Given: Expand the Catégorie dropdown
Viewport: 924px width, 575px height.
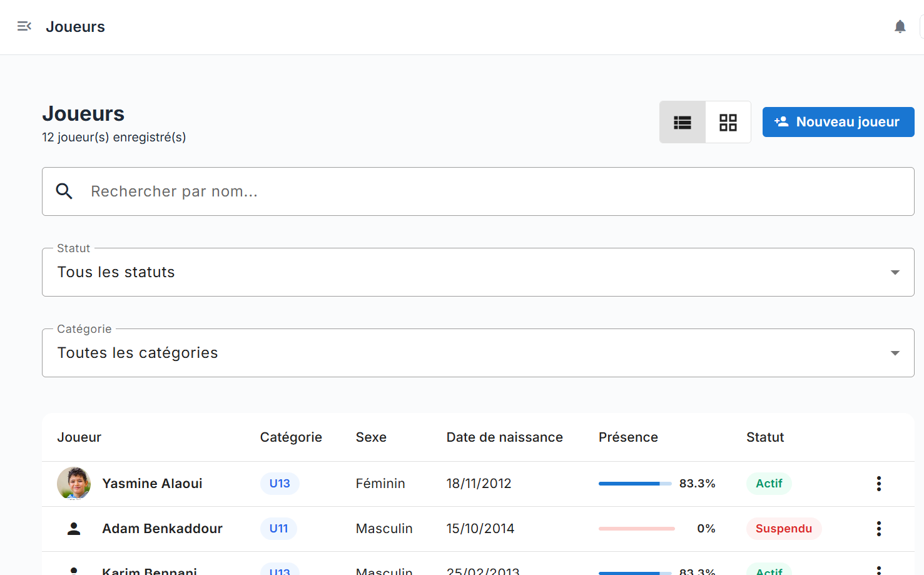Looking at the screenshot, I should pos(477,353).
